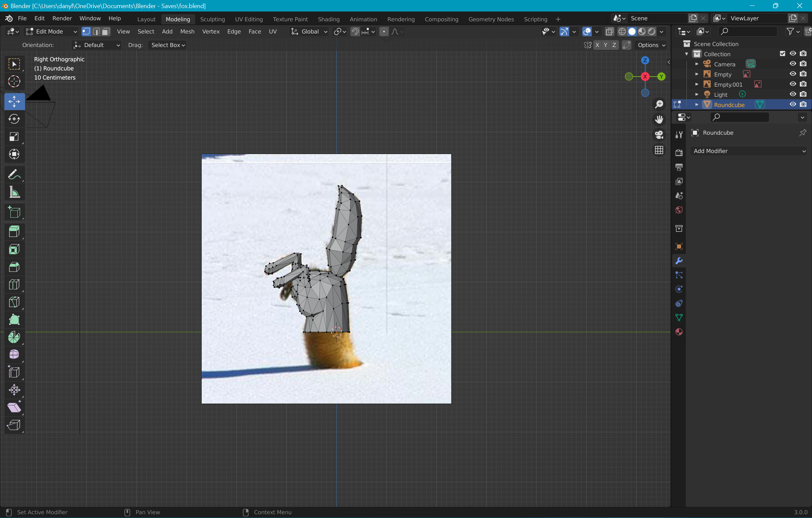Select the Loop Cut tool

click(x=14, y=284)
